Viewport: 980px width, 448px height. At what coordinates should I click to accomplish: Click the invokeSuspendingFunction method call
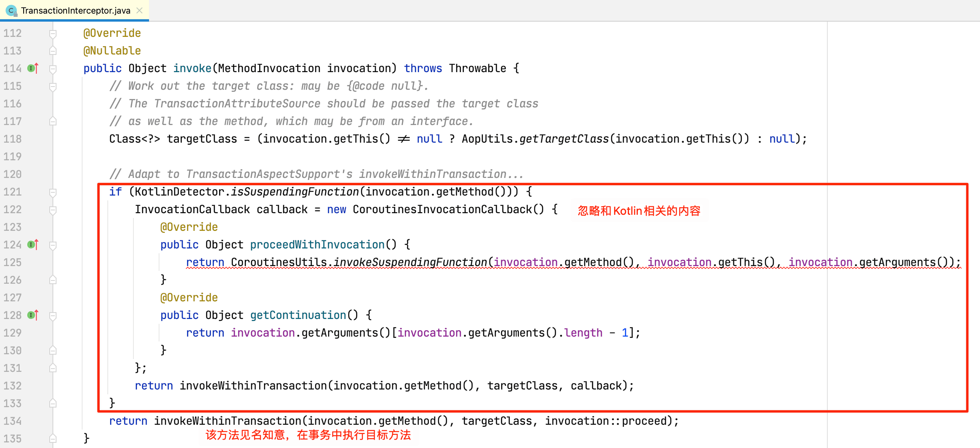tap(410, 262)
